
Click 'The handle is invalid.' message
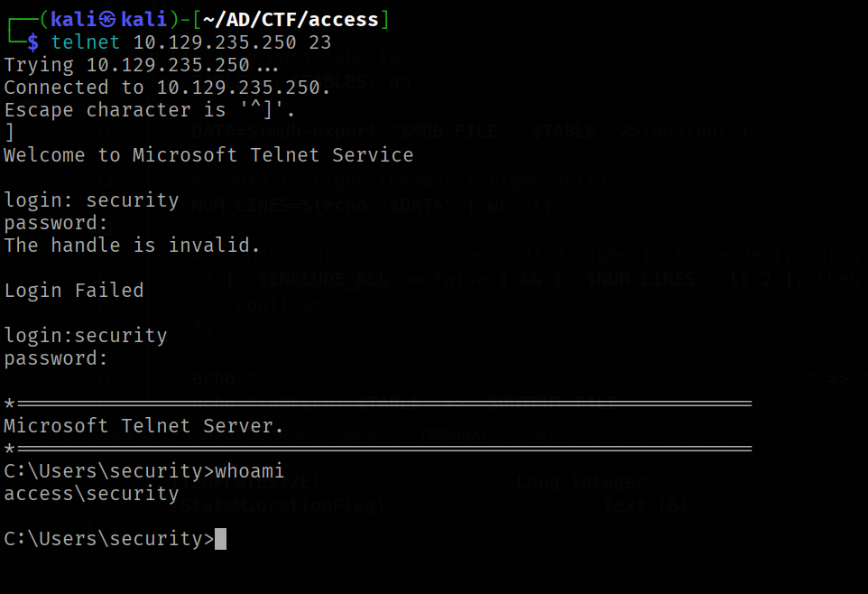(x=132, y=246)
